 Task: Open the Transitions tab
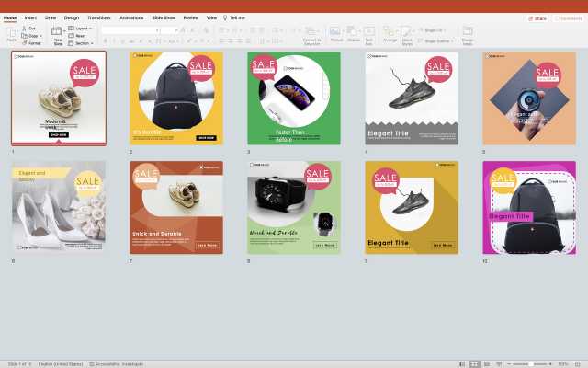tap(98, 17)
